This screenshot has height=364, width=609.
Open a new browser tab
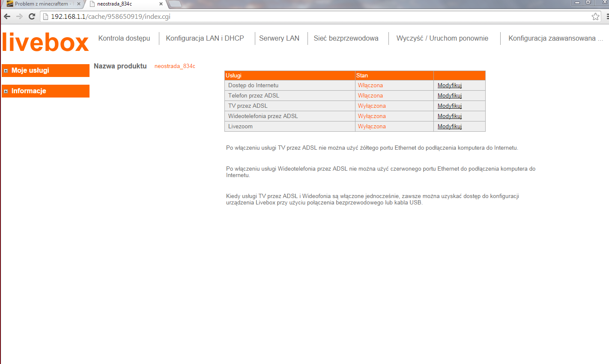pyautogui.click(x=175, y=4)
